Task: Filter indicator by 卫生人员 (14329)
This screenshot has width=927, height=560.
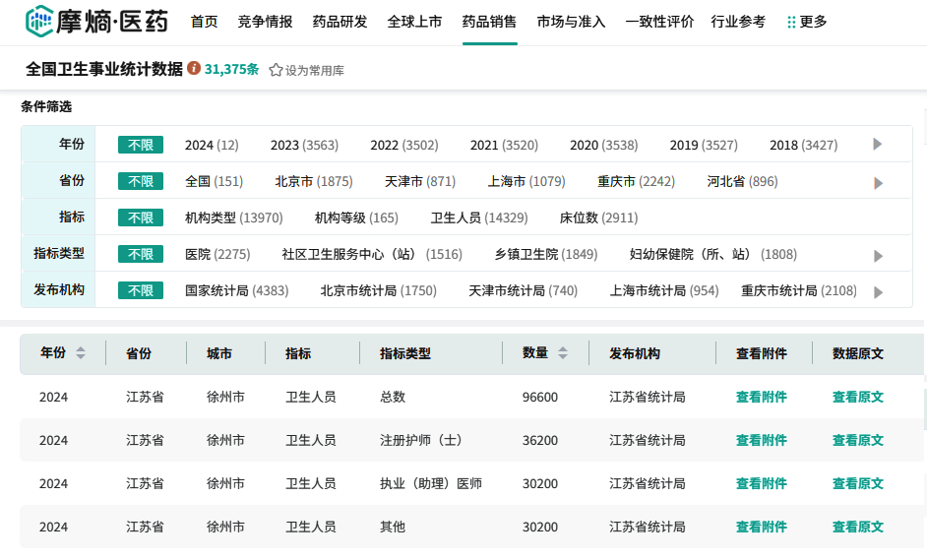Action: 478,218
